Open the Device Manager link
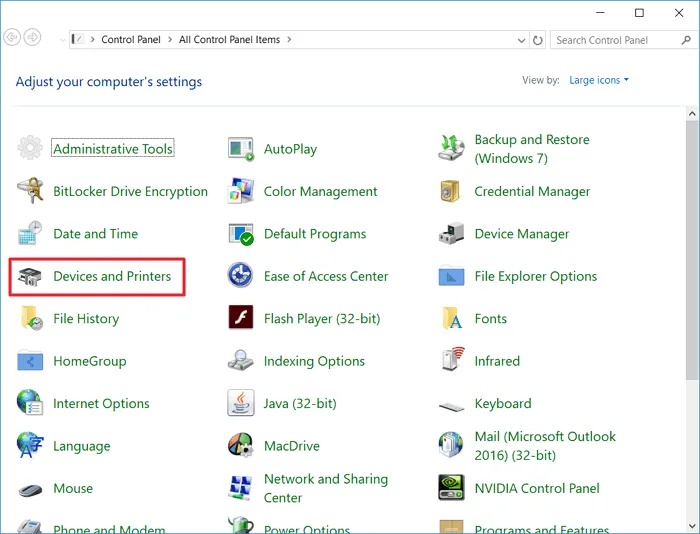 522,234
